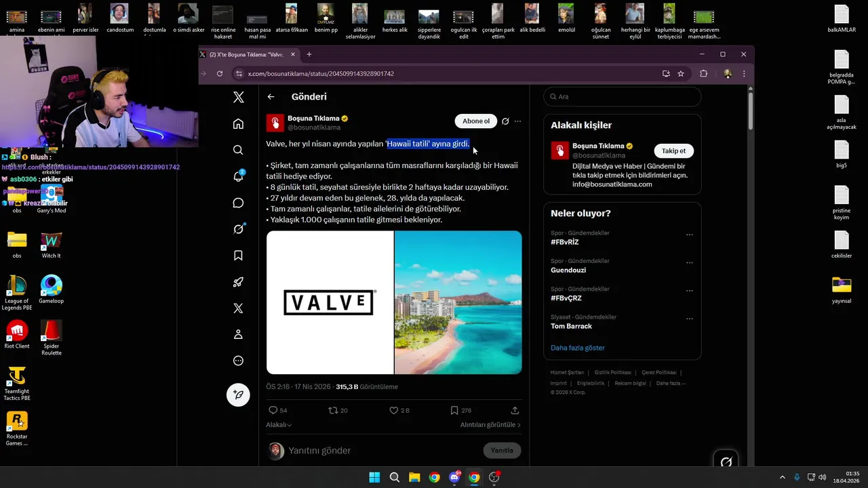
Task: Click the Chrome address bar URL
Action: tap(321, 73)
